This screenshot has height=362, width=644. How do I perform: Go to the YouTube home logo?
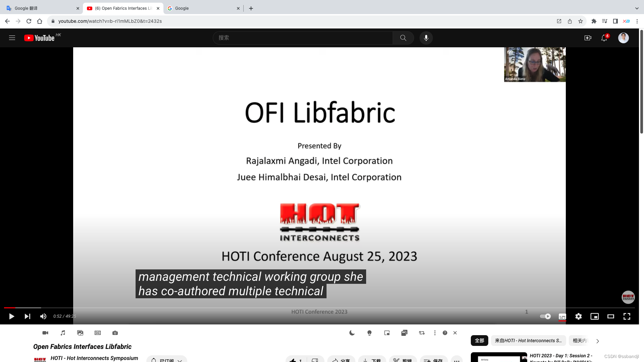39,38
